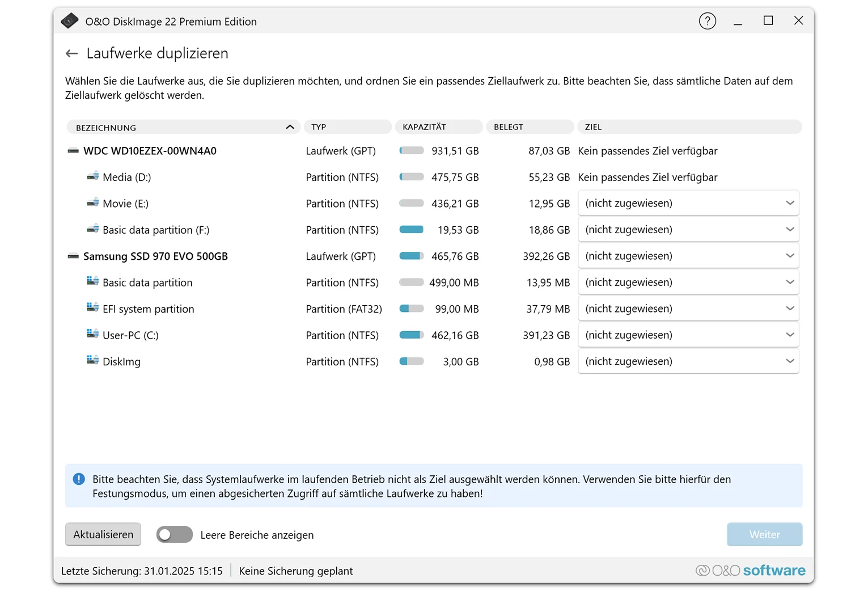Open target dropdown for Movie (E:)

point(688,203)
